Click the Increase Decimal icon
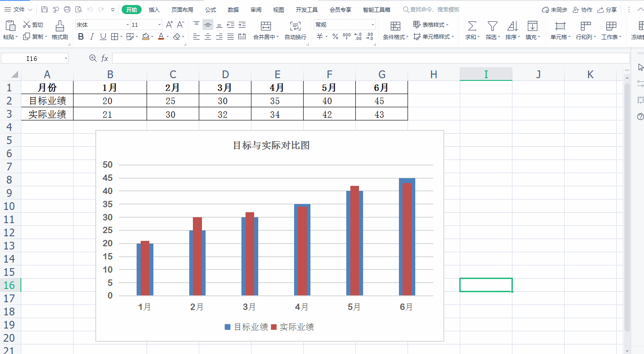The width and height of the screenshot is (644, 354). (x=358, y=36)
